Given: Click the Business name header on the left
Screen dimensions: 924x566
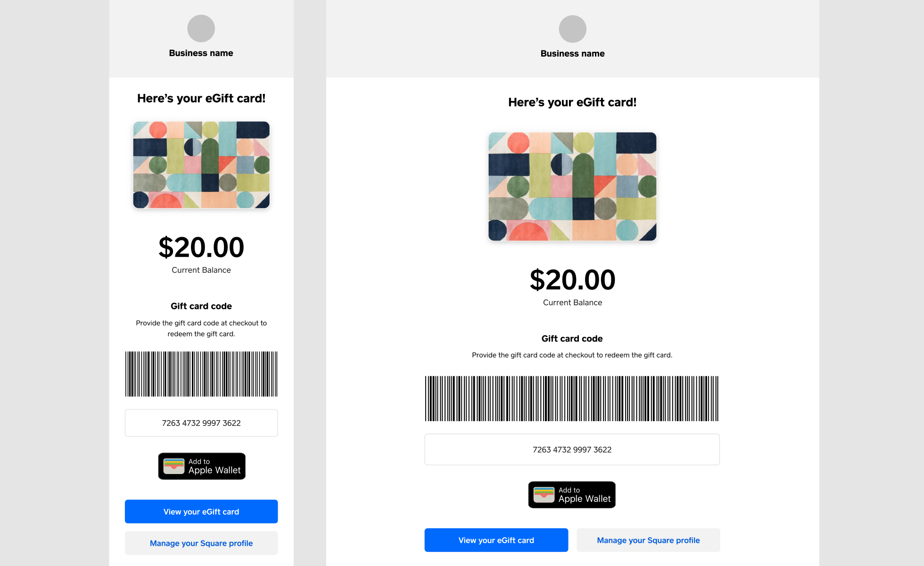Looking at the screenshot, I should tap(201, 53).
